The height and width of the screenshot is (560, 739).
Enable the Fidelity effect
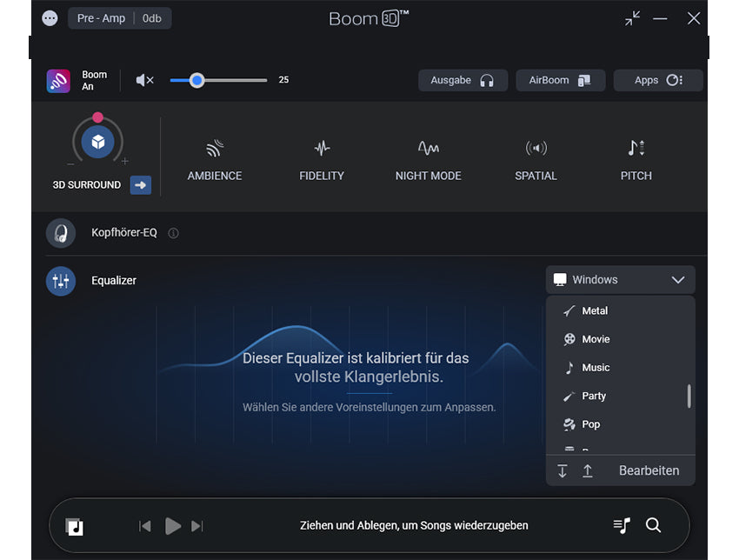click(x=322, y=160)
